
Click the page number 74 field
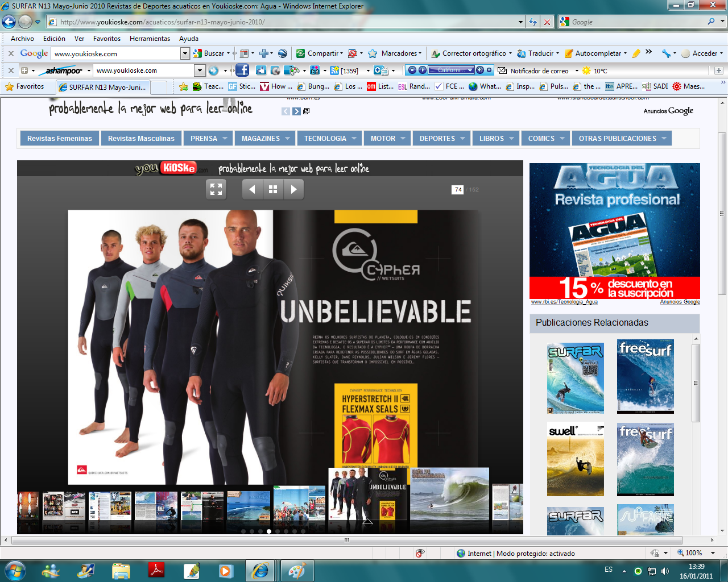[458, 190]
